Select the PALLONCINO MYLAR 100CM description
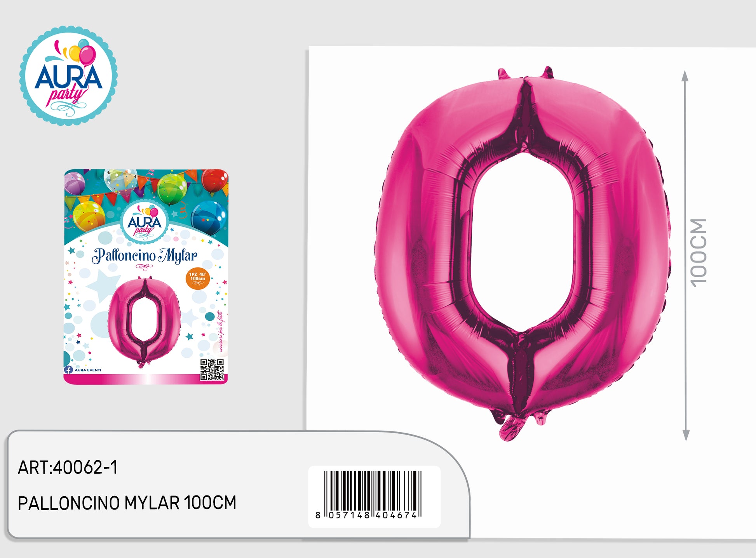This screenshot has height=558, width=756. [127, 503]
